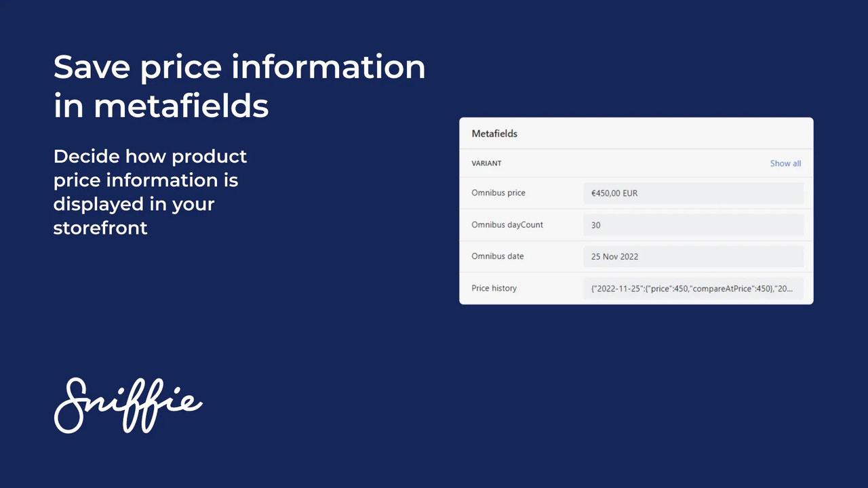Click the Metafields panel header

(x=494, y=134)
